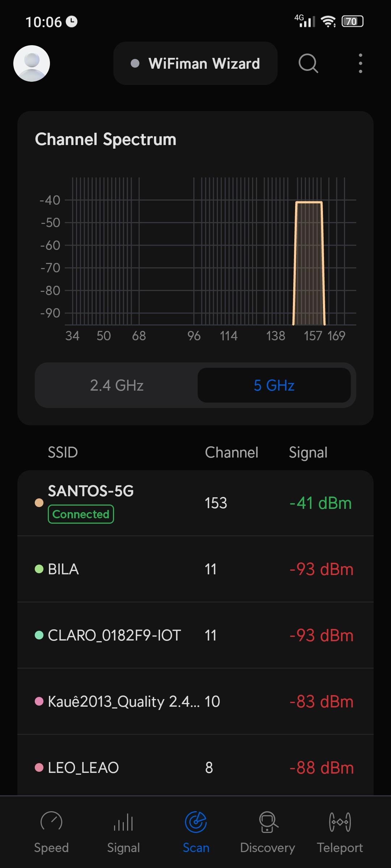Tap the search magnifier icon
The width and height of the screenshot is (391, 868).
(x=308, y=63)
